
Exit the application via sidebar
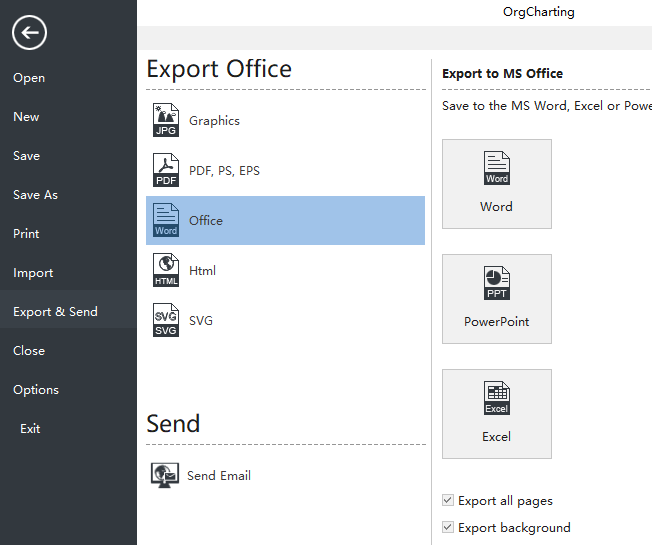pyautogui.click(x=31, y=429)
